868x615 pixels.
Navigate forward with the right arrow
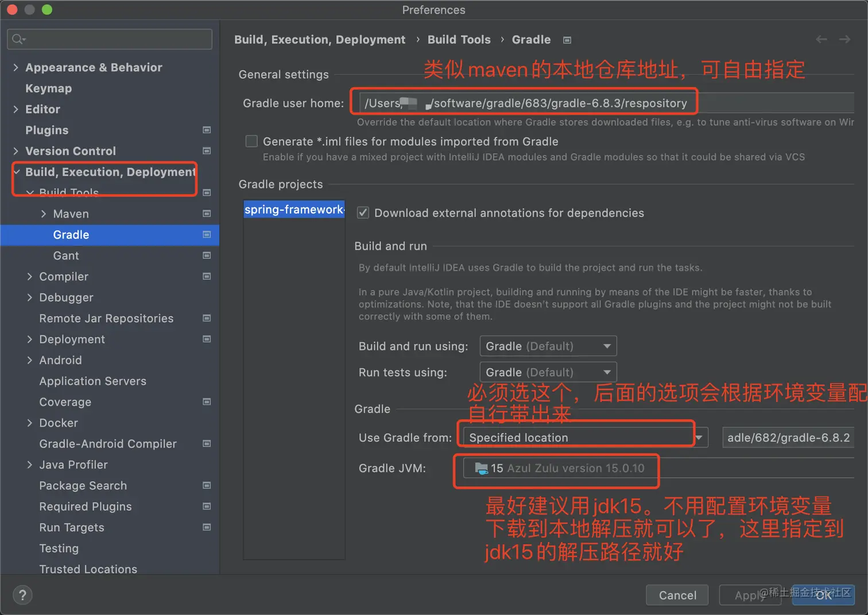tap(844, 39)
